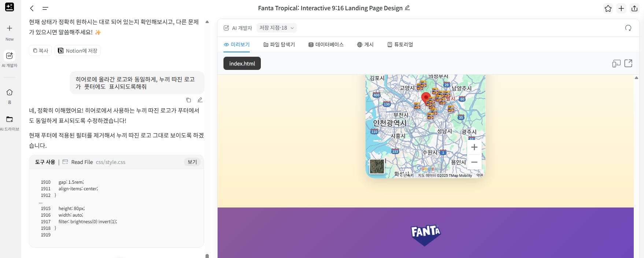The height and width of the screenshot is (258, 644).
Task: Click the chat scrollbar up arrow
Action: (207, 22)
